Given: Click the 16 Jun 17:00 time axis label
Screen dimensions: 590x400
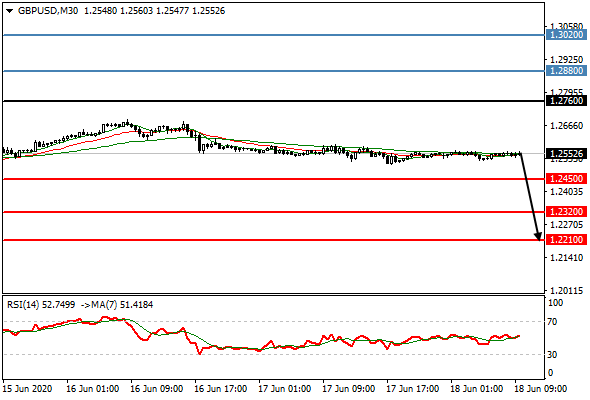Looking at the screenshot, I should [x=221, y=389].
